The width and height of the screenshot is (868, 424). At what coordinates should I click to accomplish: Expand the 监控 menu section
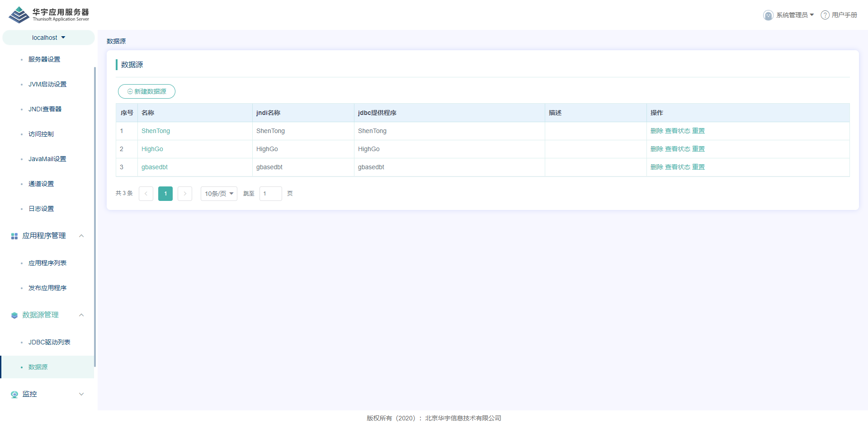coord(81,394)
